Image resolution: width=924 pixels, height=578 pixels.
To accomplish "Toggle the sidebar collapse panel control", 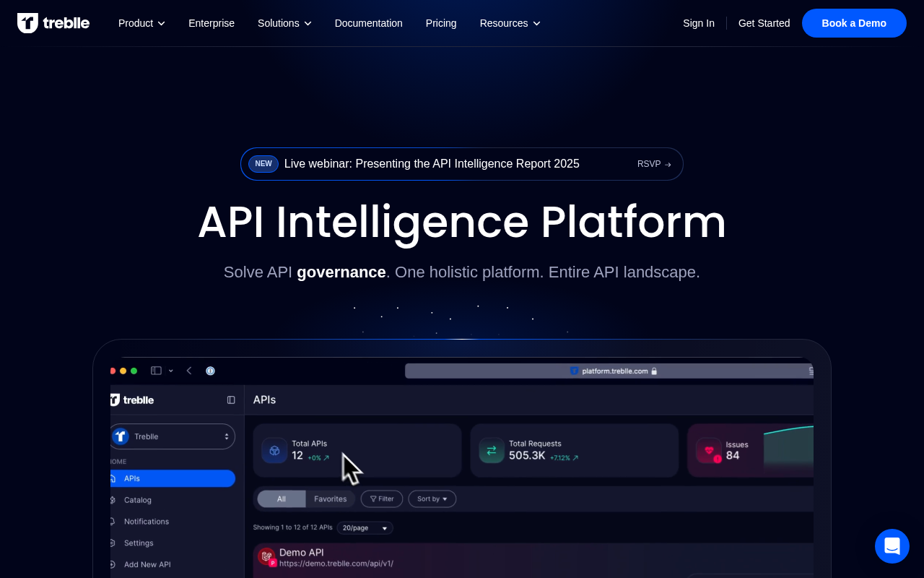I will [230, 400].
